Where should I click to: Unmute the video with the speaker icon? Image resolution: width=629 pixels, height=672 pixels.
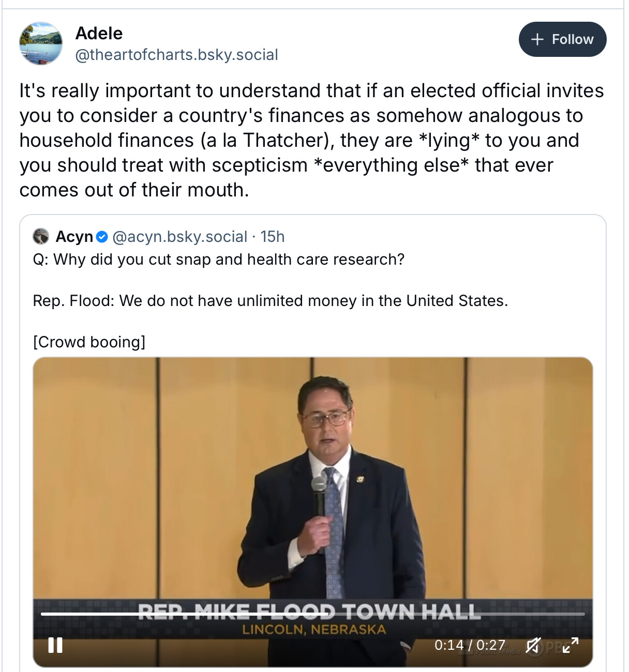click(x=533, y=645)
